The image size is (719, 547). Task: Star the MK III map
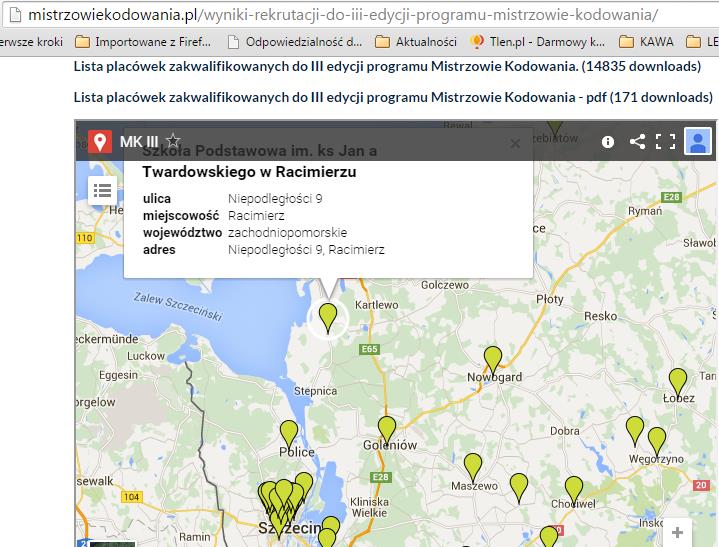(173, 140)
